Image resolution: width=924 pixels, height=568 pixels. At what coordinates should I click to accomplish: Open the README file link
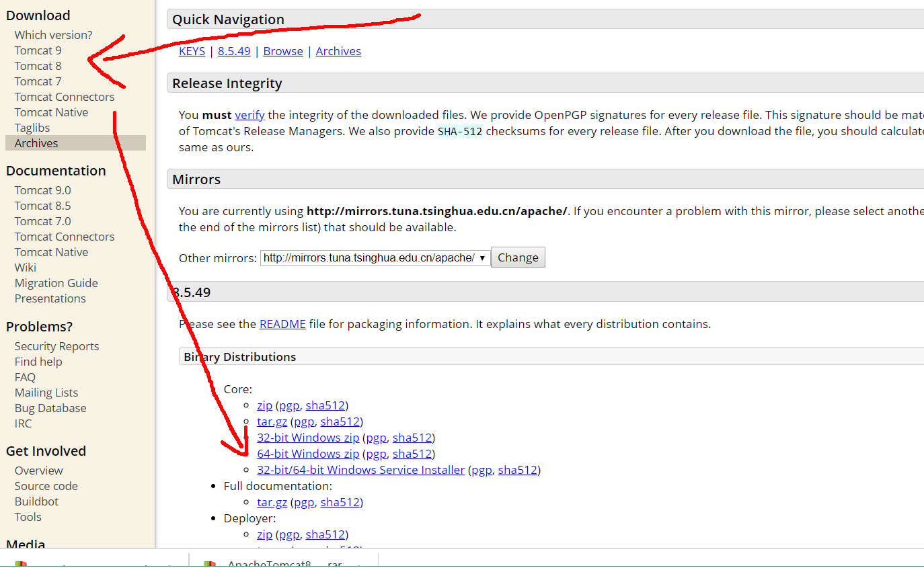[282, 324]
